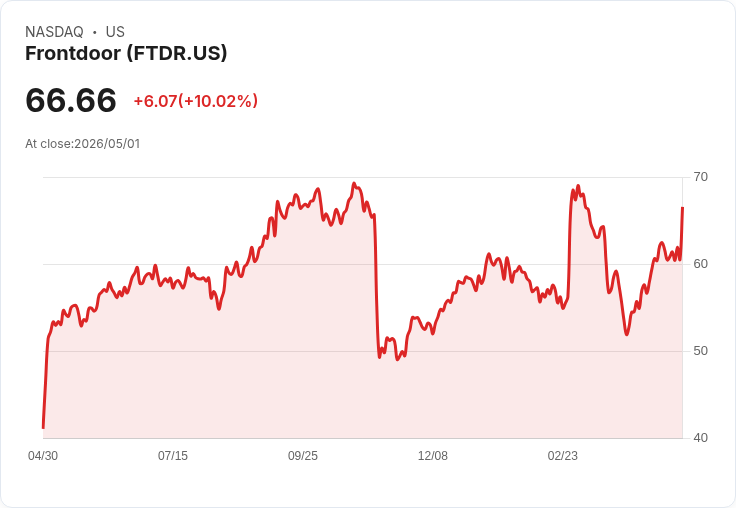
Task: Click the At close:2026/05/01 timestamp
Action: [x=83, y=144]
